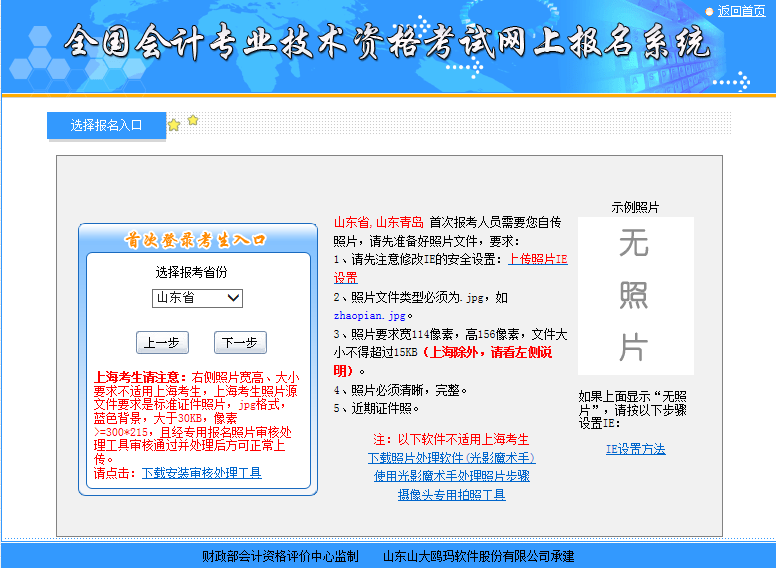
Task: Click the 无照片 sample photo placeholder
Action: pyautogui.click(x=634, y=296)
